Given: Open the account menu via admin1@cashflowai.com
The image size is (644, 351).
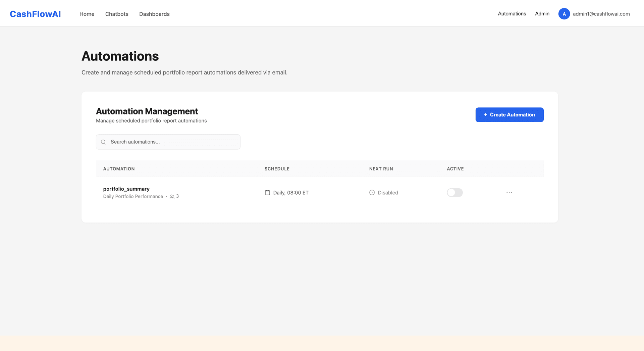Looking at the screenshot, I should tap(601, 14).
